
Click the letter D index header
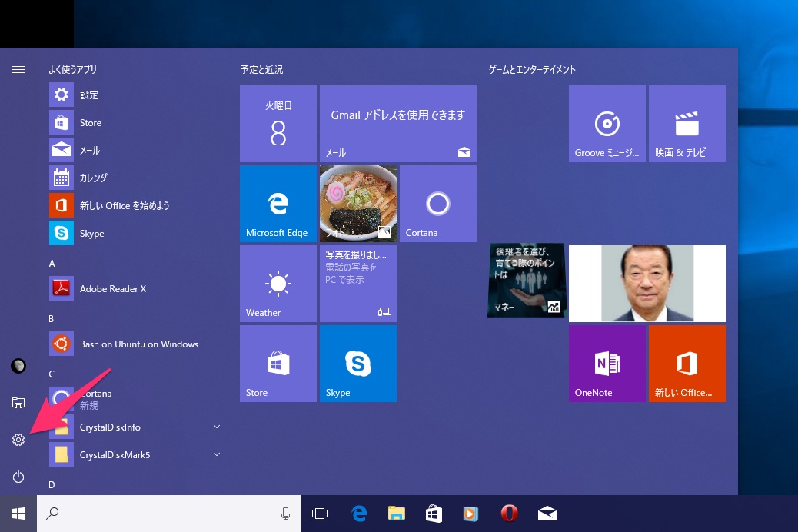(x=52, y=484)
